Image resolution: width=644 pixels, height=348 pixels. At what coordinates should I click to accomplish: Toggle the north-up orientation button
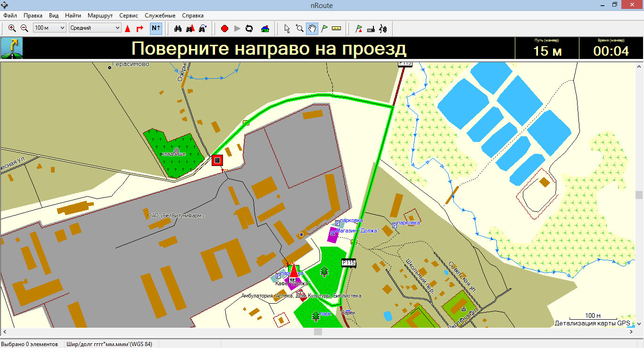point(156,28)
